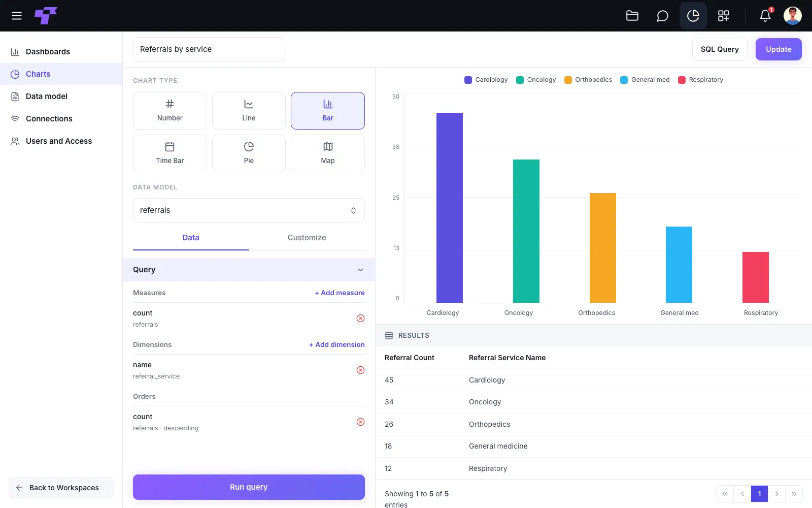Click the Orthopedics cell in results table
Image resolution: width=812 pixels, height=508 pixels.
pyautogui.click(x=489, y=425)
